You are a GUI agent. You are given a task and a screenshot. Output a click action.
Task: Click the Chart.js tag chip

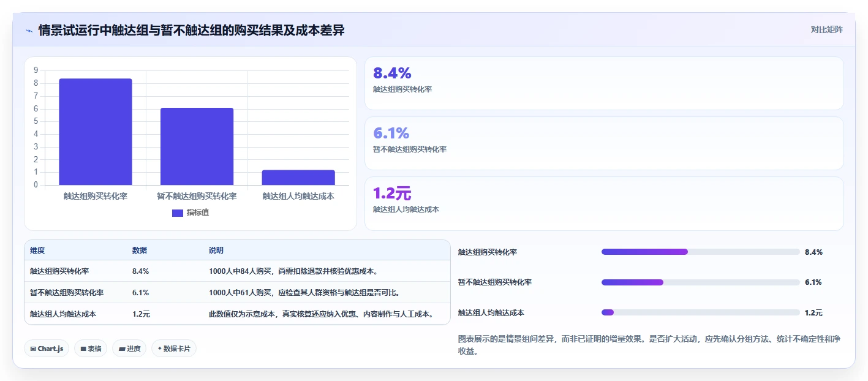tap(47, 349)
